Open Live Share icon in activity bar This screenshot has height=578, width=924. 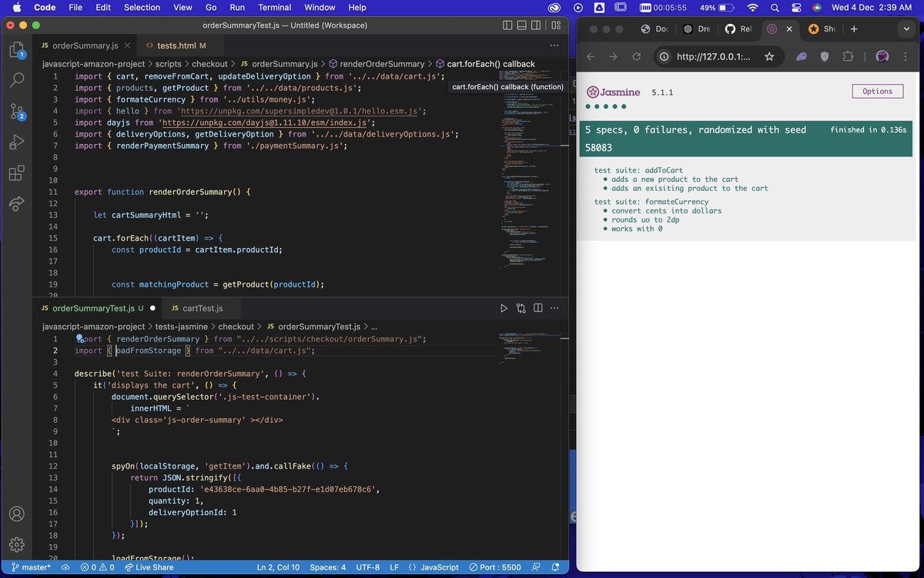pos(16,203)
